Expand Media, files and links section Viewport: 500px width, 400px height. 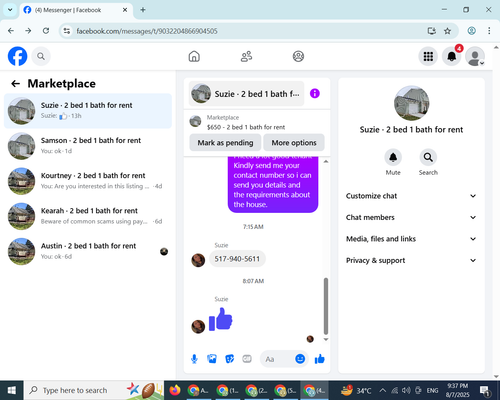pyautogui.click(x=411, y=239)
